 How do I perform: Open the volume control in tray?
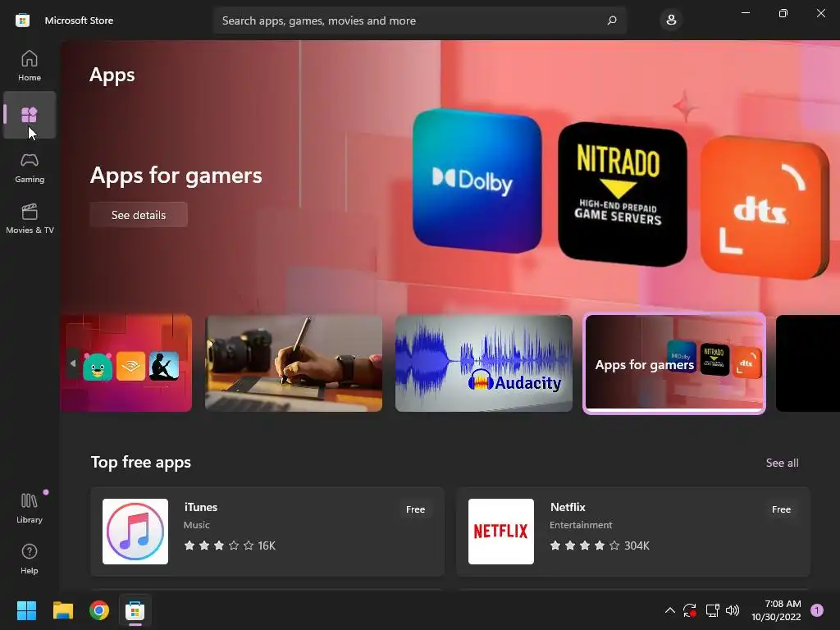click(733, 610)
